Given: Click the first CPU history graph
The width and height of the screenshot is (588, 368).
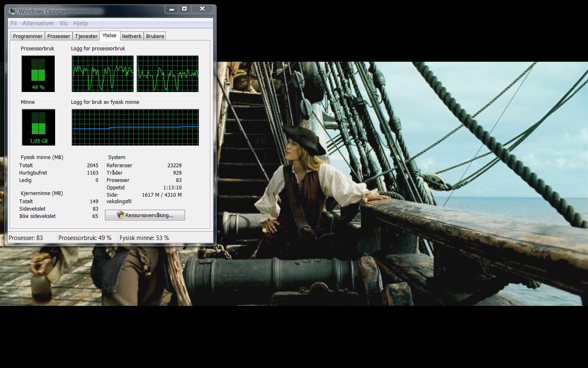Looking at the screenshot, I should pos(102,74).
